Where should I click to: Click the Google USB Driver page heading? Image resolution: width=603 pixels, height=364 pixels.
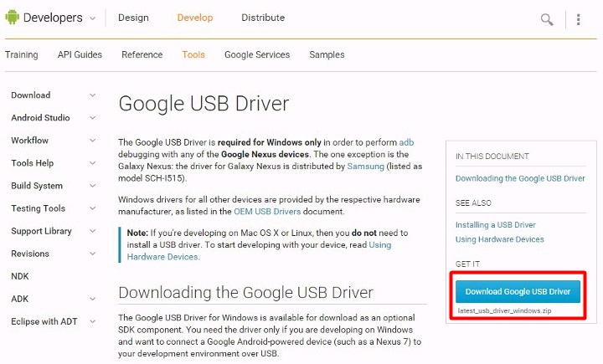(x=204, y=104)
